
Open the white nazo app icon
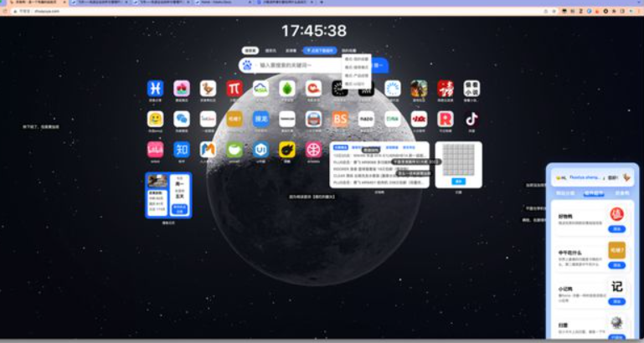tap(366, 119)
